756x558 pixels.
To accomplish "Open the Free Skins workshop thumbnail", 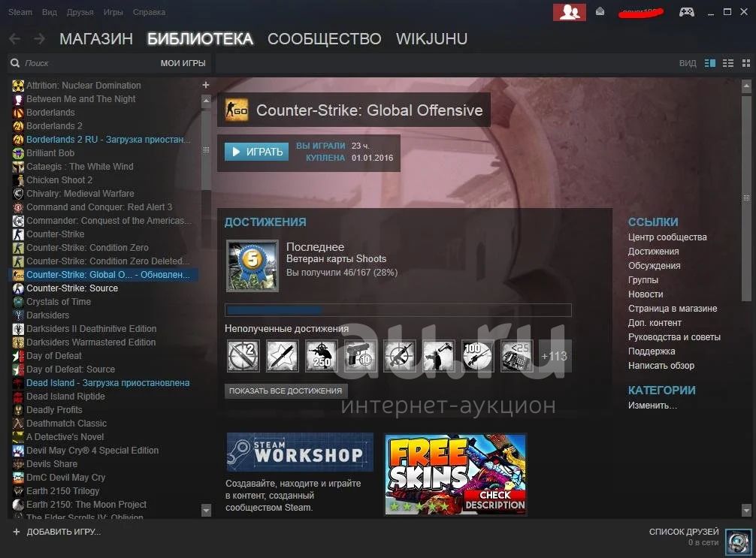I will tap(455, 475).
